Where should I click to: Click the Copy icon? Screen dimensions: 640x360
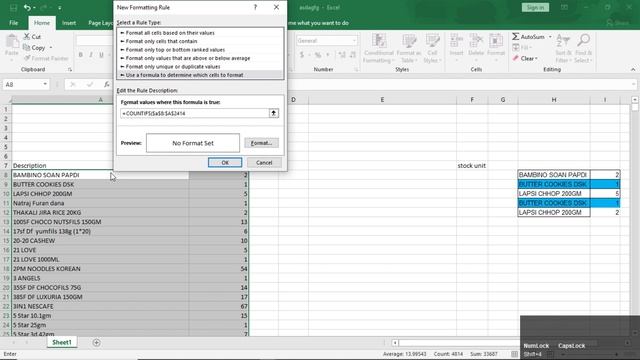[27, 47]
